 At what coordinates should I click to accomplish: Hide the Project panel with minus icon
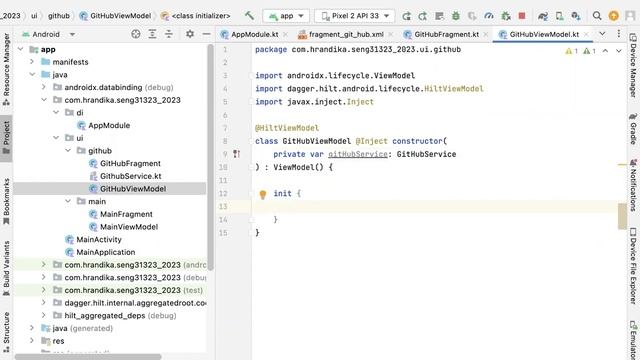(207, 34)
